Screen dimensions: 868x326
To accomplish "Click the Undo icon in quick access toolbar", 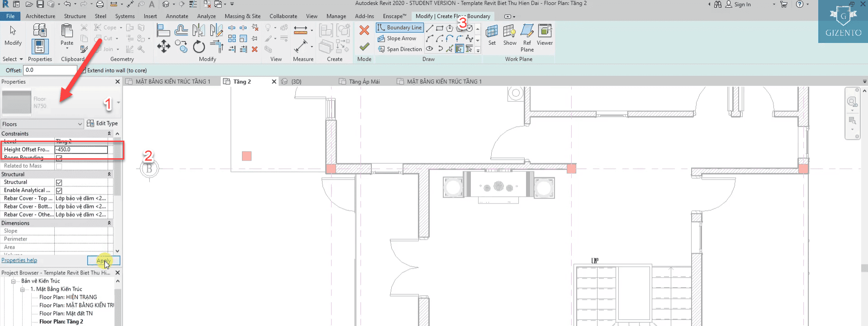I will [67, 4].
